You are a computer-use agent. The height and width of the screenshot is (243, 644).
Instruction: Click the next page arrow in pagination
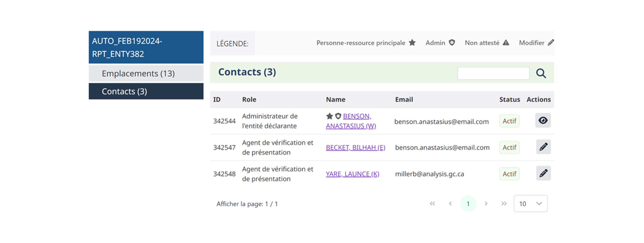[x=486, y=204]
